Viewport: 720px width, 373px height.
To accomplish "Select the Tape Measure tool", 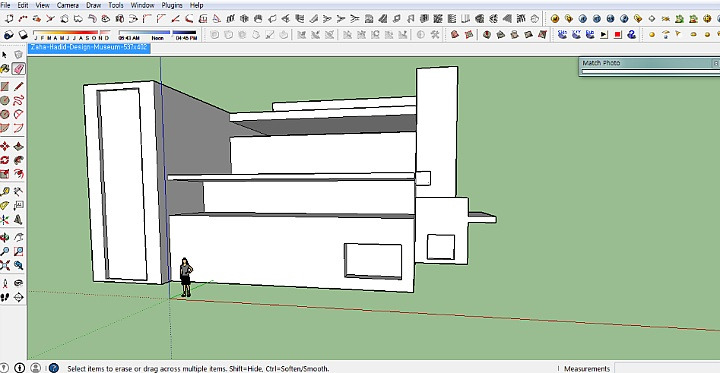I will coord(5,192).
